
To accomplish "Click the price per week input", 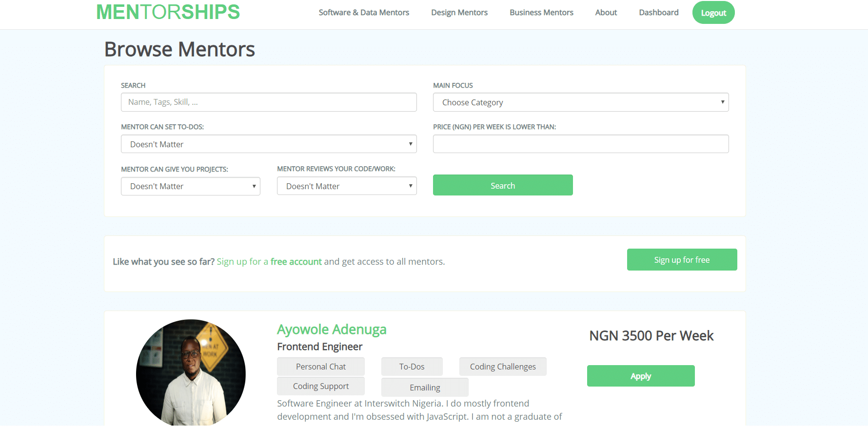I will [x=581, y=144].
